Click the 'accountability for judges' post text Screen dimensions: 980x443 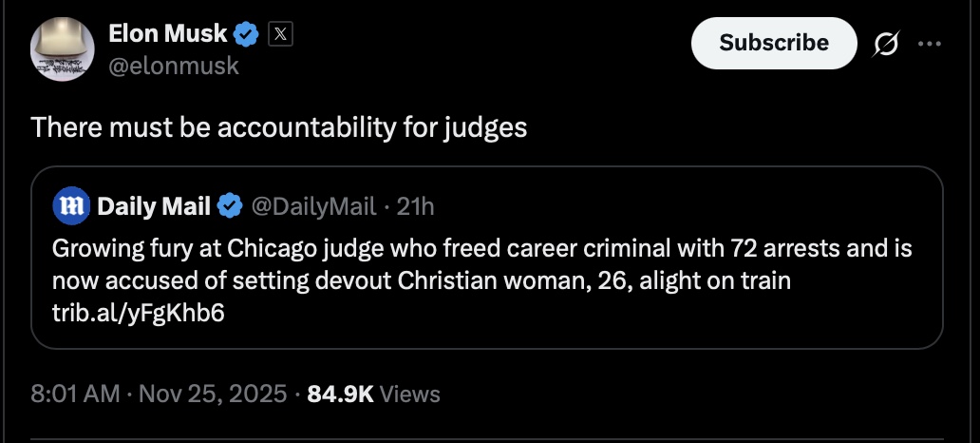coord(278,126)
